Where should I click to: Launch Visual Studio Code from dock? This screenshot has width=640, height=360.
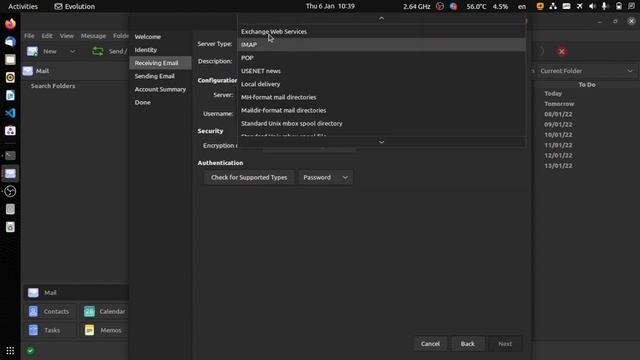pos(10,113)
